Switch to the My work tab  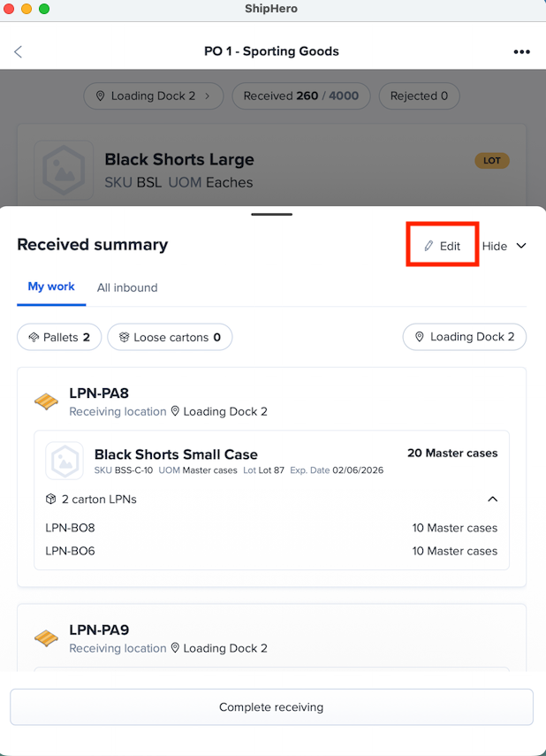51,287
